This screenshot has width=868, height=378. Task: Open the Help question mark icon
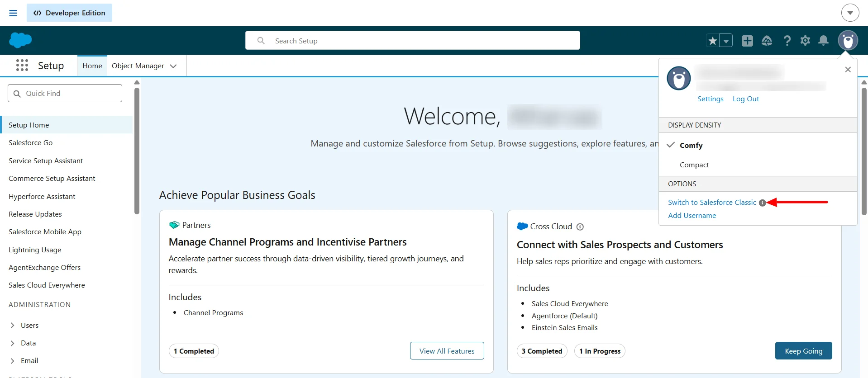787,41
